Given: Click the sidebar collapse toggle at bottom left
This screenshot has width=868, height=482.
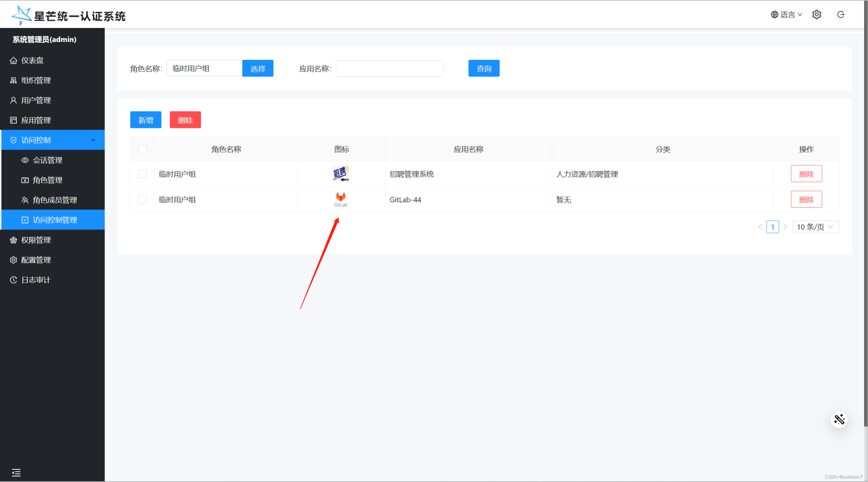Looking at the screenshot, I should tap(16, 473).
